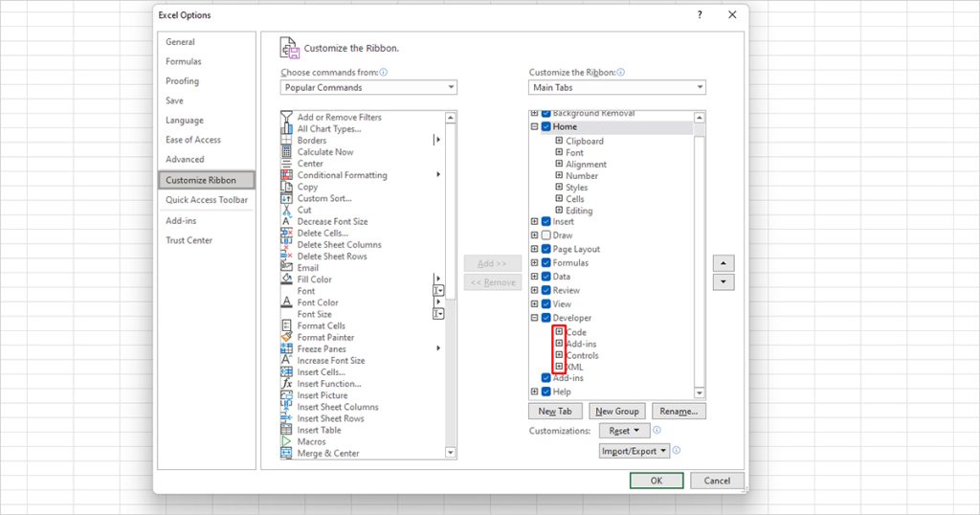Click the New Group button
Viewport: 980px width, 515px height.
pos(617,412)
